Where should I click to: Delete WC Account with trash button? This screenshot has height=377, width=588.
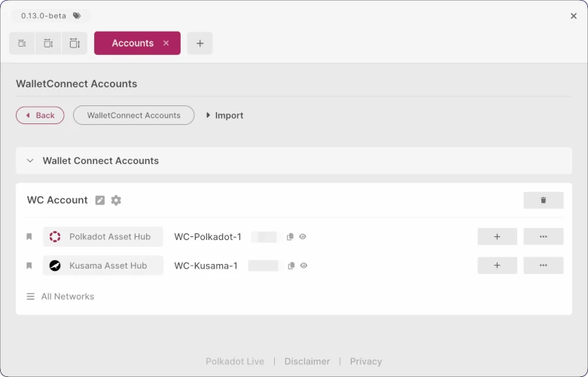coord(543,200)
